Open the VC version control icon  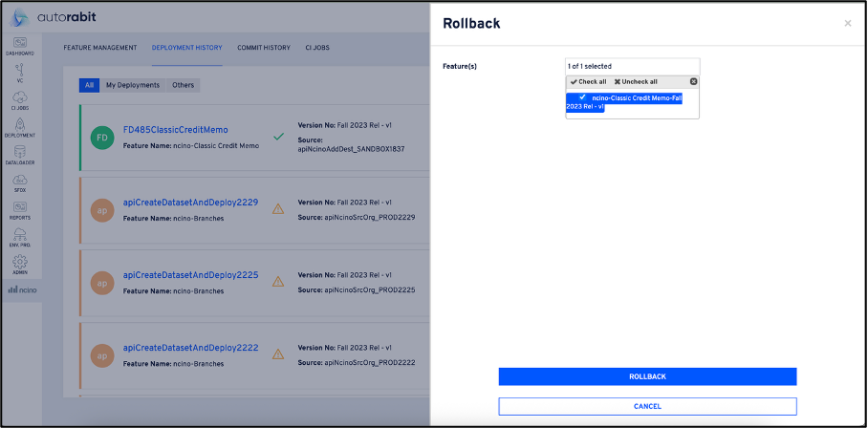coord(20,73)
